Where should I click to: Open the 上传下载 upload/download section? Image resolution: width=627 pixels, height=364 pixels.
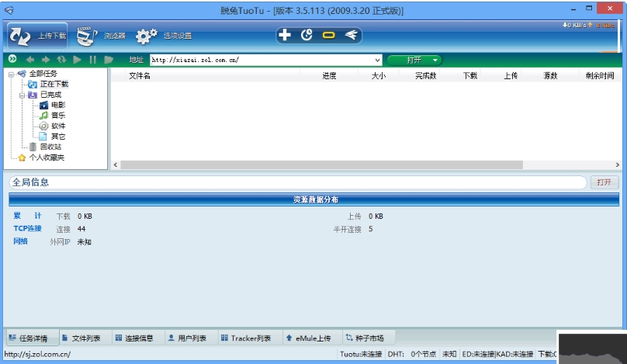tap(37, 36)
